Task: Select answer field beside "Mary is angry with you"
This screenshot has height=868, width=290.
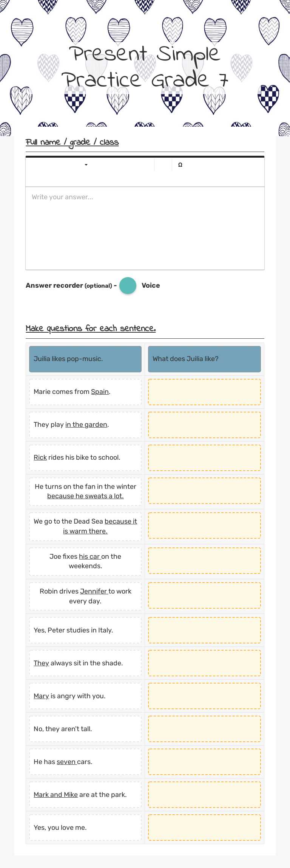Action: (204, 696)
